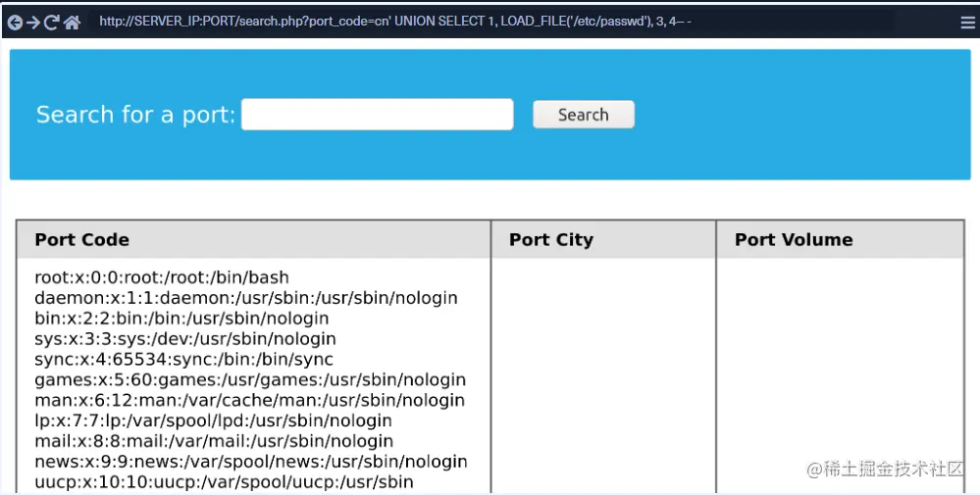
Task: Select the sys:x:3:3 line
Action: tap(185, 339)
